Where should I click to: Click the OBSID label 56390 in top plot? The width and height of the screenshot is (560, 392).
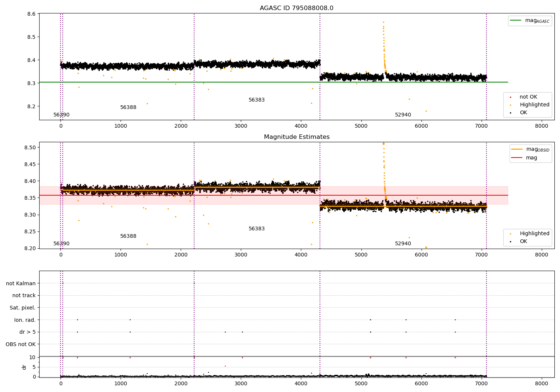(61, 115)
